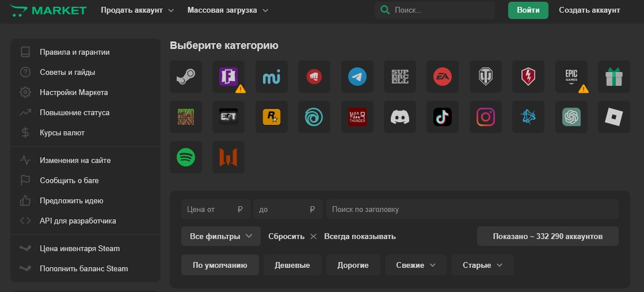Expand the Старые sorting options
This screenshot has height=292, width=644.
pyautogui.click(x=483, y=266)
